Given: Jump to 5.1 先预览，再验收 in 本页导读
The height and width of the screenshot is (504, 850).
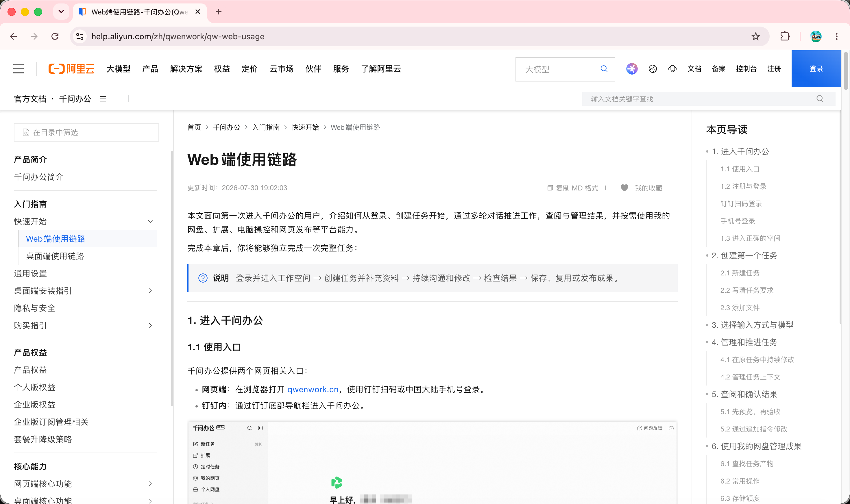Looking at the screenshot, I should coord(750,412).
